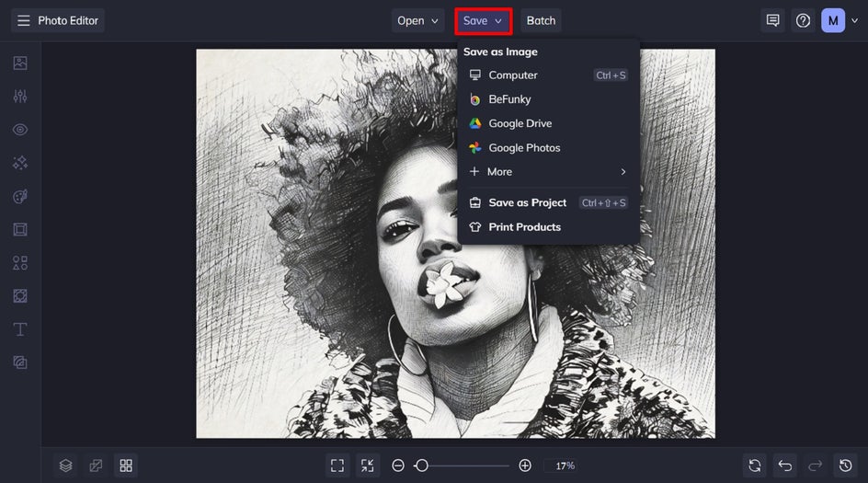Open the Graphics shapes icon

click(x=20, y=262)
